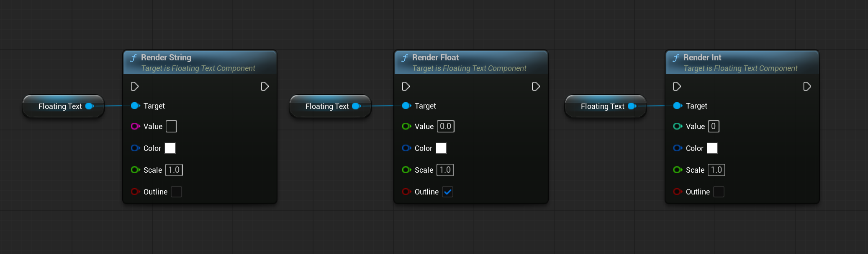Screen dimensions: 868x254
Task: Click the exec input arrow on Render String
Action: coord(134,86)
